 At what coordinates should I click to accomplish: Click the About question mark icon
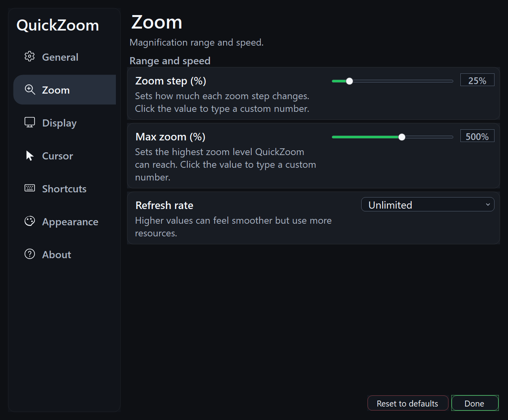tap(30, 254)
